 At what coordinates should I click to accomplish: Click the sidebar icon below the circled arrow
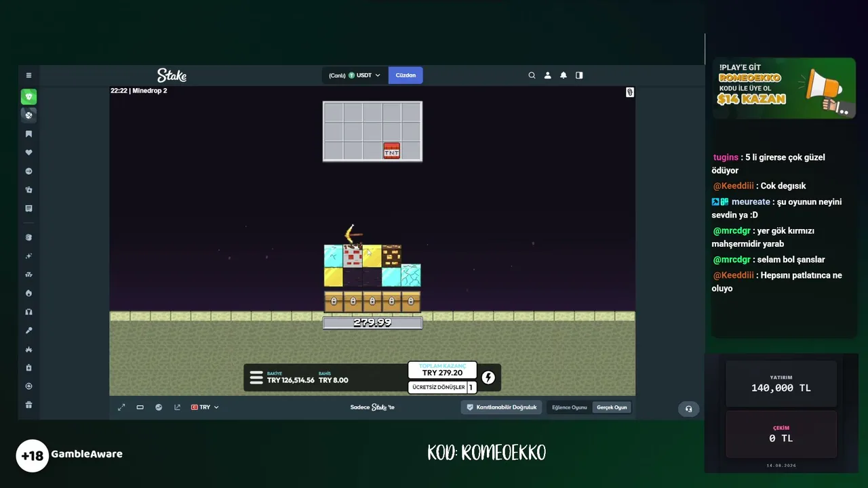pyautogui.click(x=28, y=190)
